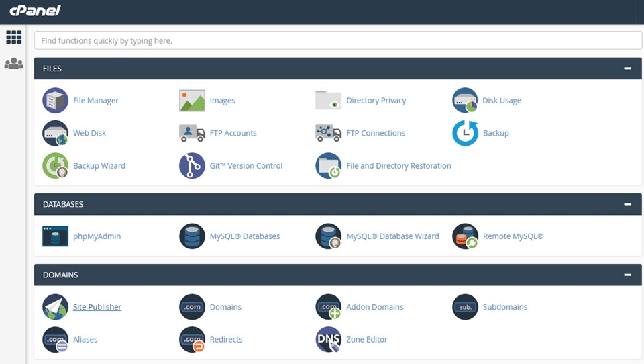
Task: Open the FTP Connections truck icon
Action: 328,133
